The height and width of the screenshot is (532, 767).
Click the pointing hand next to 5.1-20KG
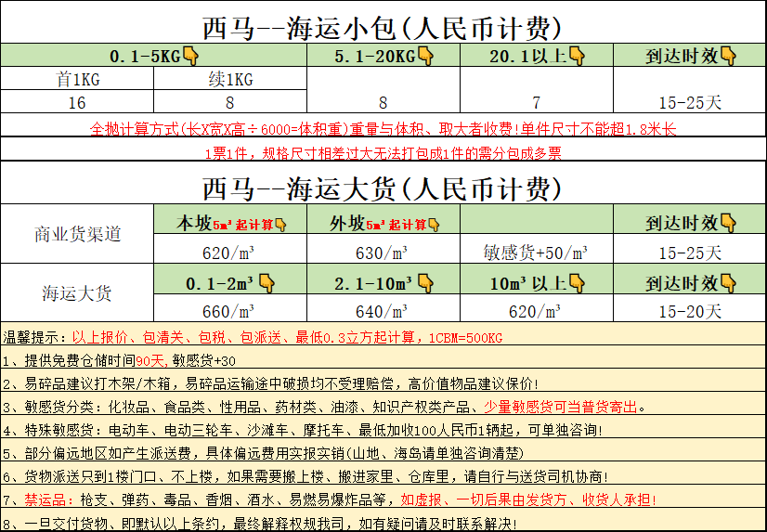point(426,56)
